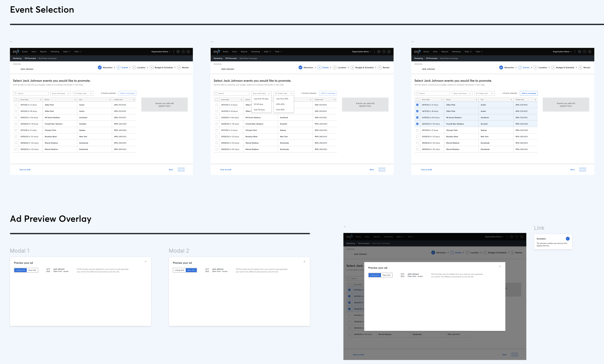
Task: Pick the 'Over 60%' option in the Tickets sold list
Action: pos(280,110)
